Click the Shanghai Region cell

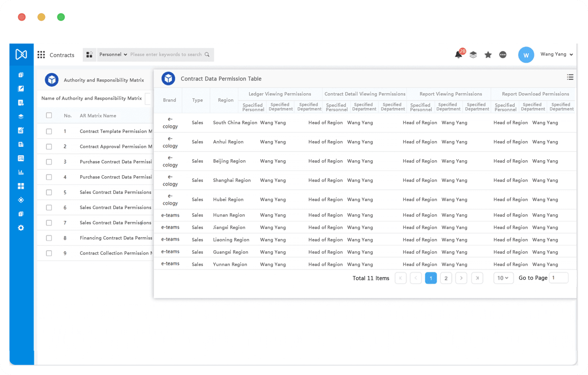pos(232,180)
